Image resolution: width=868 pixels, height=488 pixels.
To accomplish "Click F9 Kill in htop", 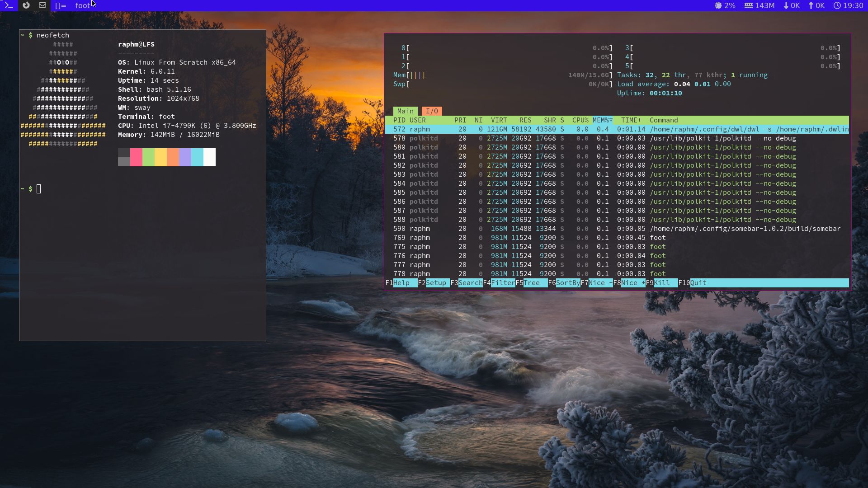I will coord(662,283).
